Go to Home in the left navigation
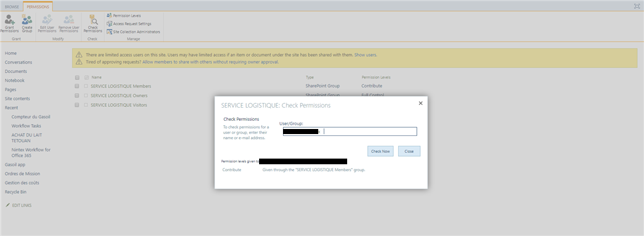 11,53
